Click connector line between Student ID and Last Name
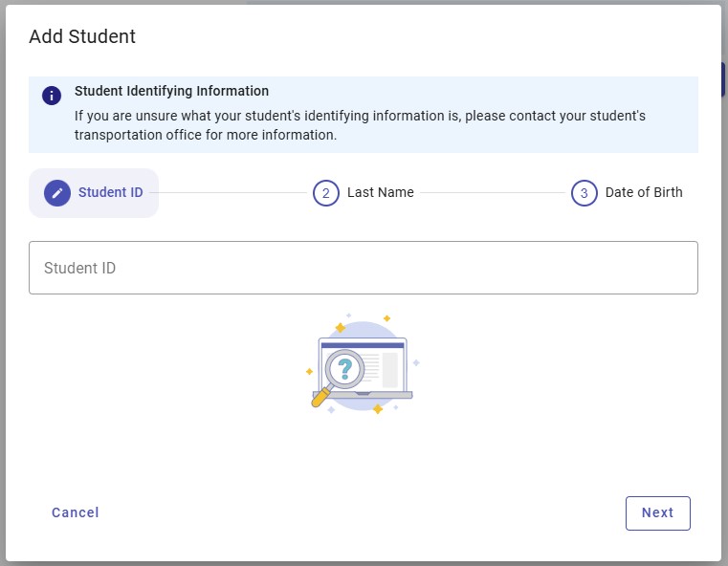The width and height of the screenshot is (728, 566). (232, 193)
